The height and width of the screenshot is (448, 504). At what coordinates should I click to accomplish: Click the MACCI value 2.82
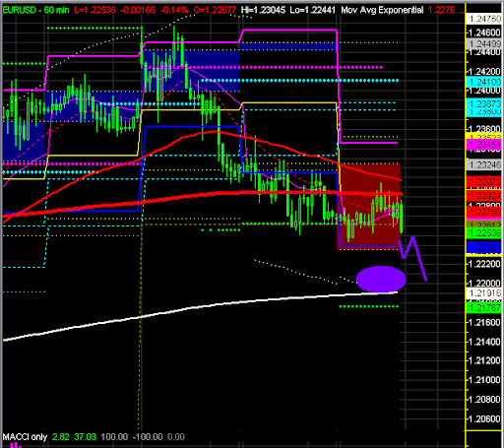[x=61, y=437]
